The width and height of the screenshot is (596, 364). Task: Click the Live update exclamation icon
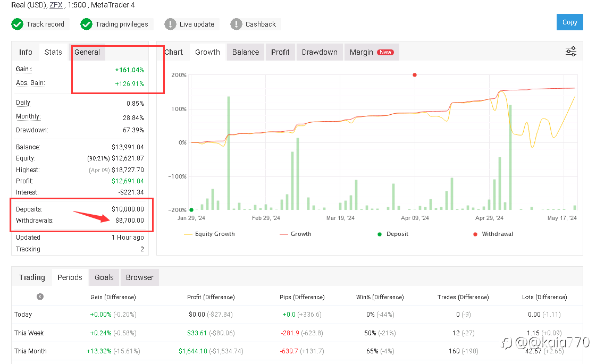[x=170, y=24]
